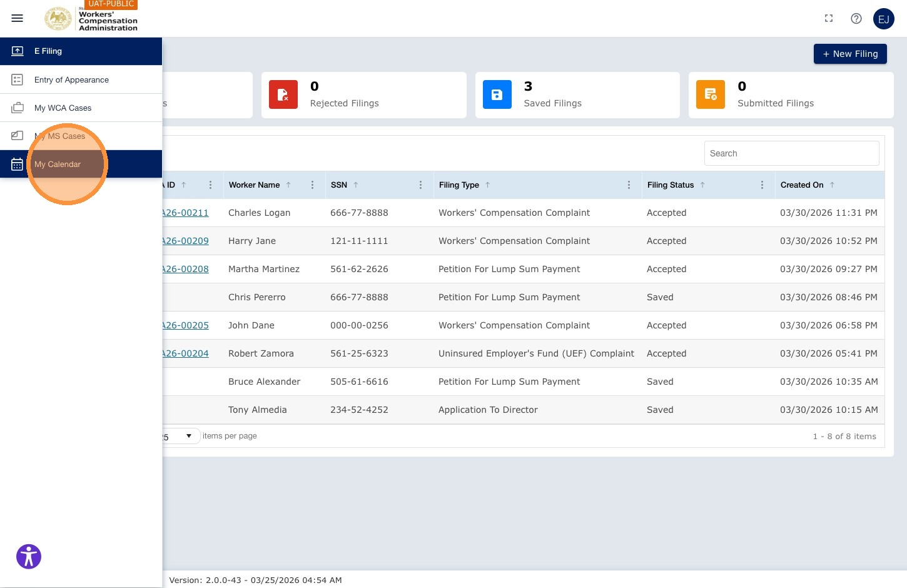Open the Filing Type column options menu
The width and height of the screenshot is (907, 588).
click(629, 185)
